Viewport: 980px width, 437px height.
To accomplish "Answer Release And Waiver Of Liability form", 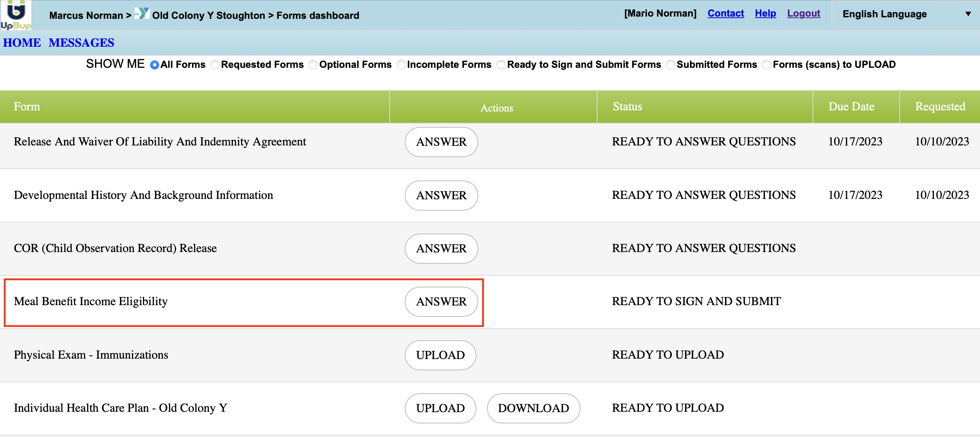I will click(441, 142).
